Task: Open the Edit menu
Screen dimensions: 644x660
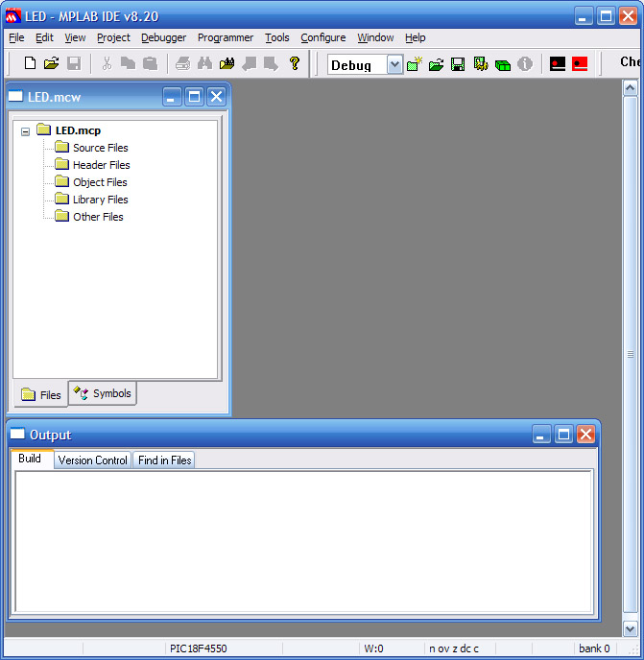Action: (x=44, y=37)
